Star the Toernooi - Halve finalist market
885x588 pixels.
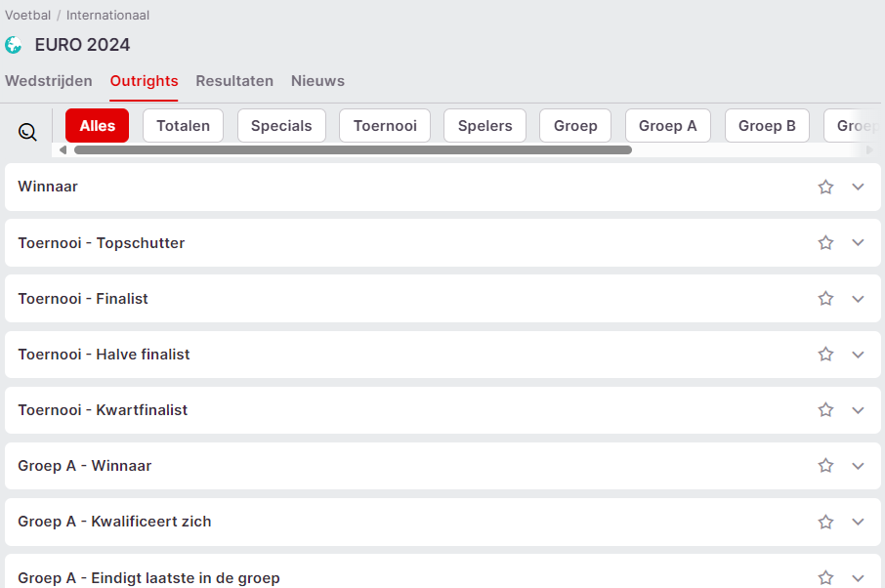(825, 355)
